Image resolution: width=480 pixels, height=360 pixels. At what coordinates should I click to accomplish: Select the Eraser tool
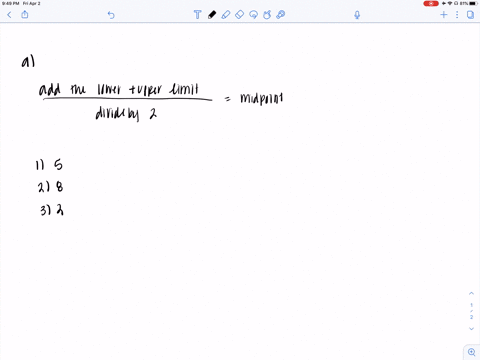239,15
